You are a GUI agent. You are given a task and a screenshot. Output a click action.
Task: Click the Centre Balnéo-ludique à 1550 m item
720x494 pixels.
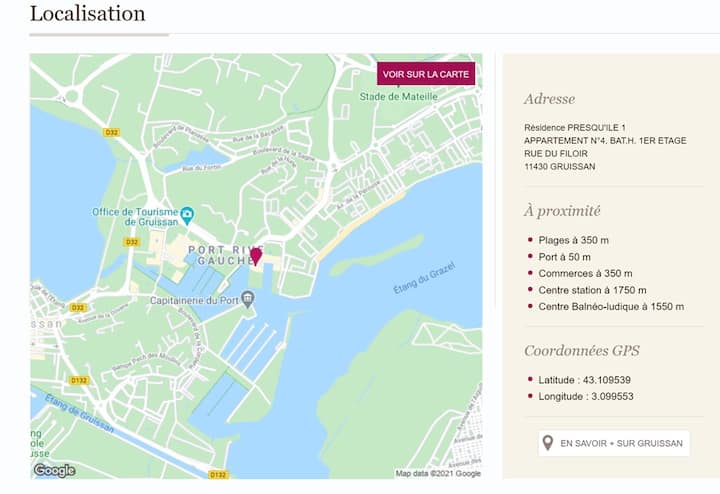point(611,307)
